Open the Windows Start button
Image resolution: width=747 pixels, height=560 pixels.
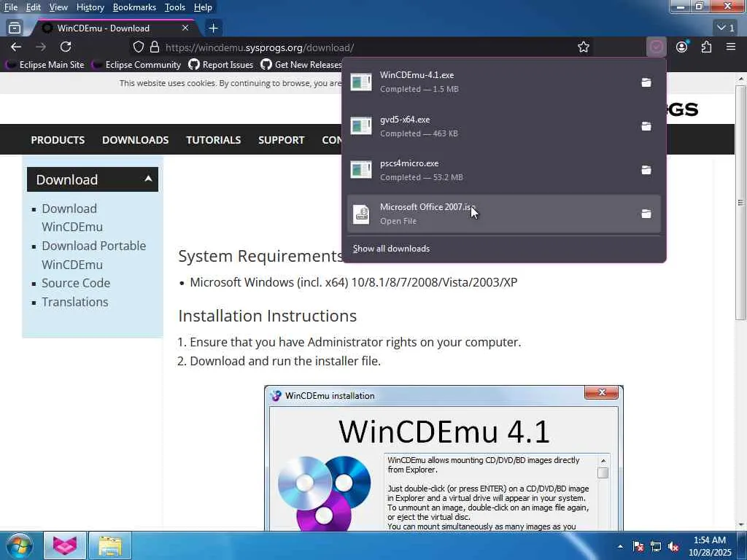(19, 545)
